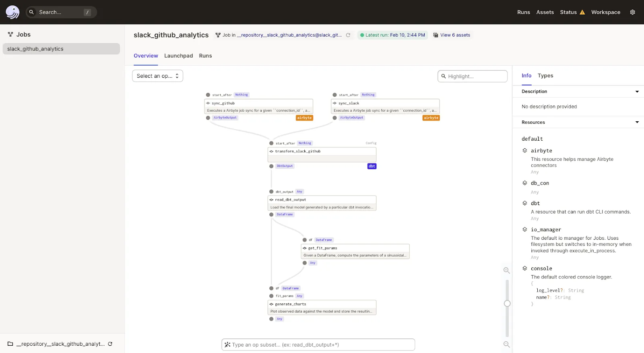Click 'No description provided' text

coord(549,106)
